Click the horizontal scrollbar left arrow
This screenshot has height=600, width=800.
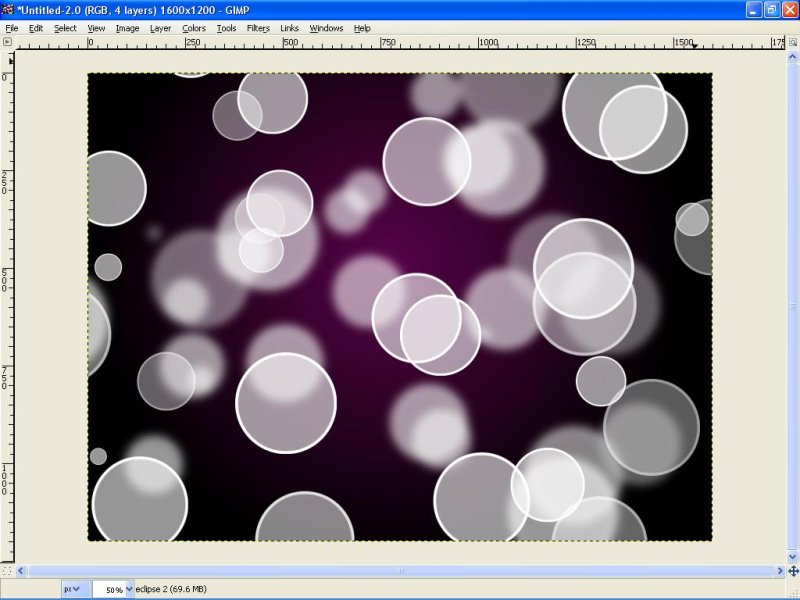coord(22,571)
